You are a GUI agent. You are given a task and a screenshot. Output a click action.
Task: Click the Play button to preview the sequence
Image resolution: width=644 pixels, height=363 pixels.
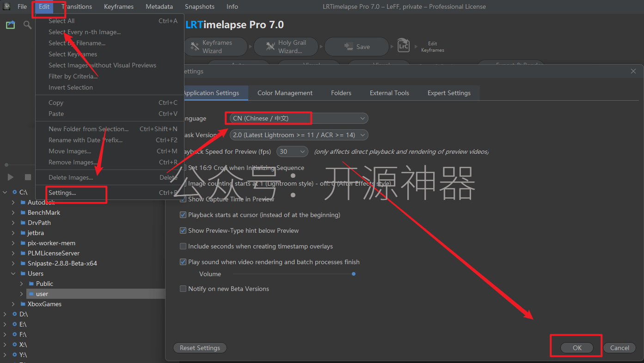pos(10,177)
